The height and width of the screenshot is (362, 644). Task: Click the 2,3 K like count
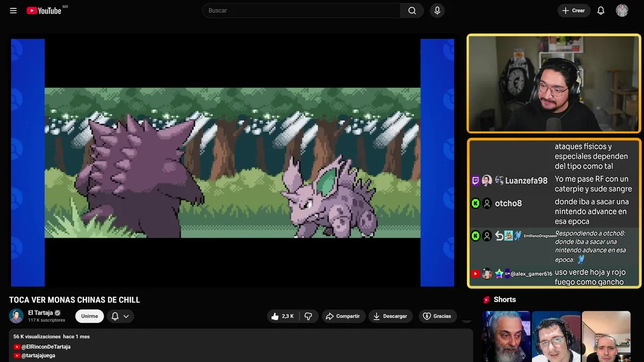click(x=288, y=316)
